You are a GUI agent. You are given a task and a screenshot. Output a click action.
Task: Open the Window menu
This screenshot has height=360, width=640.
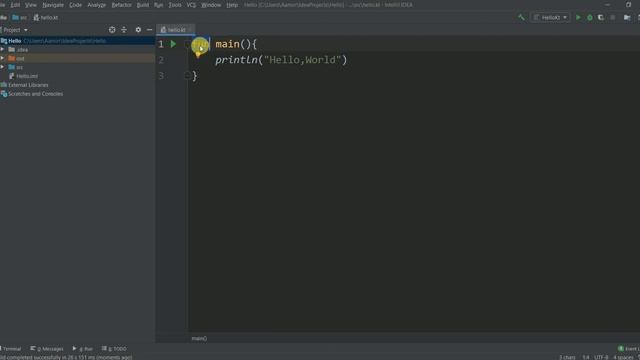211,5
